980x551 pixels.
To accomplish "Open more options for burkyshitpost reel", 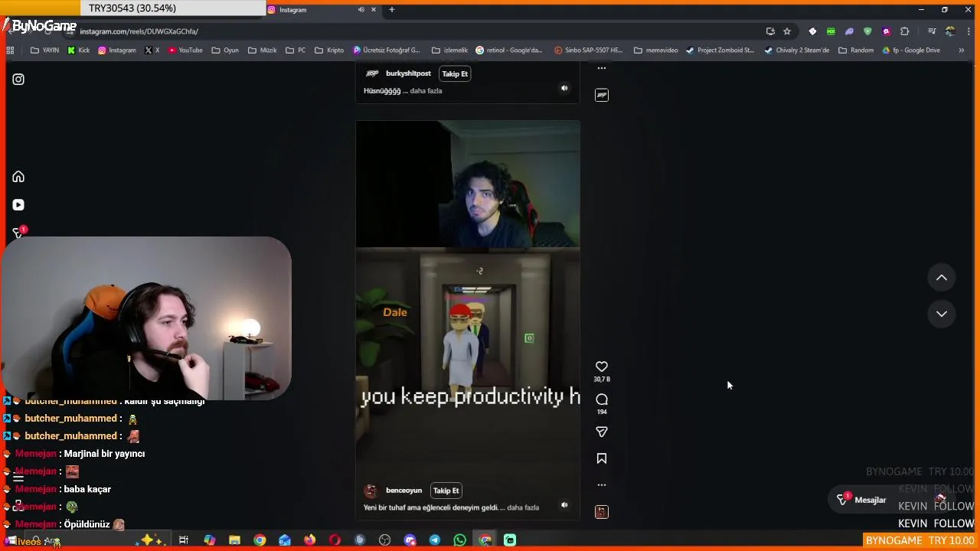I will pos(602,68).
